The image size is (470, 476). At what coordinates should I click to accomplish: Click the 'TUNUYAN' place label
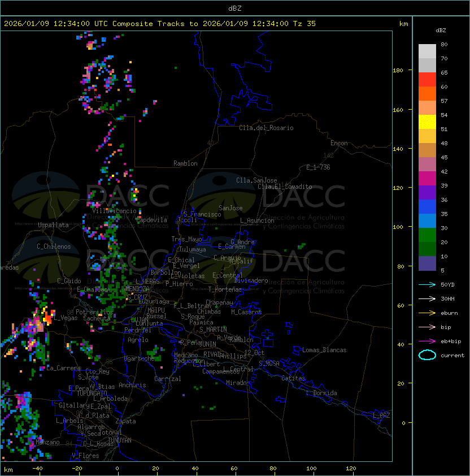coord(120,440)
